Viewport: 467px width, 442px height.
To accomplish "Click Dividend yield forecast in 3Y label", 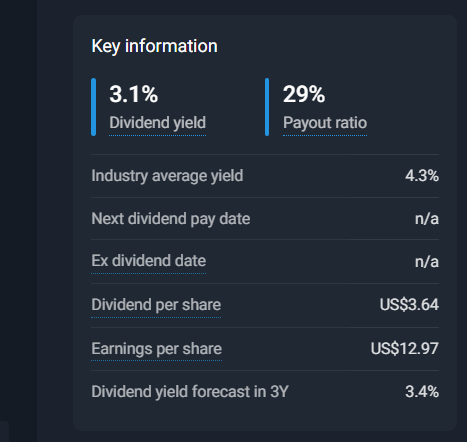I will click(190, 392).
